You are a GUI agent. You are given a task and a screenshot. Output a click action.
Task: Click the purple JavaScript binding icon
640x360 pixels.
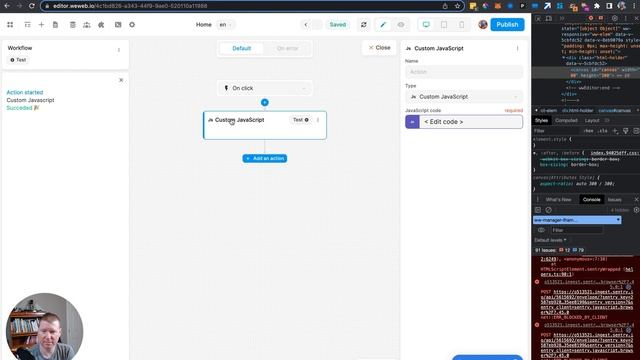(x=412, y=122)
